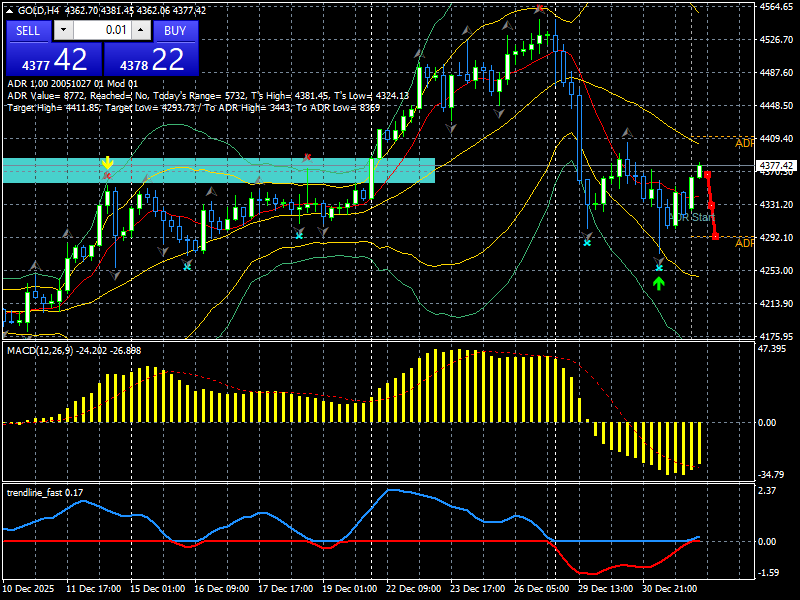Image resolution: width=800 pixels, height=600 pixels.
Task: Focus the 0.01 volume input field
Action: (102, 31)
